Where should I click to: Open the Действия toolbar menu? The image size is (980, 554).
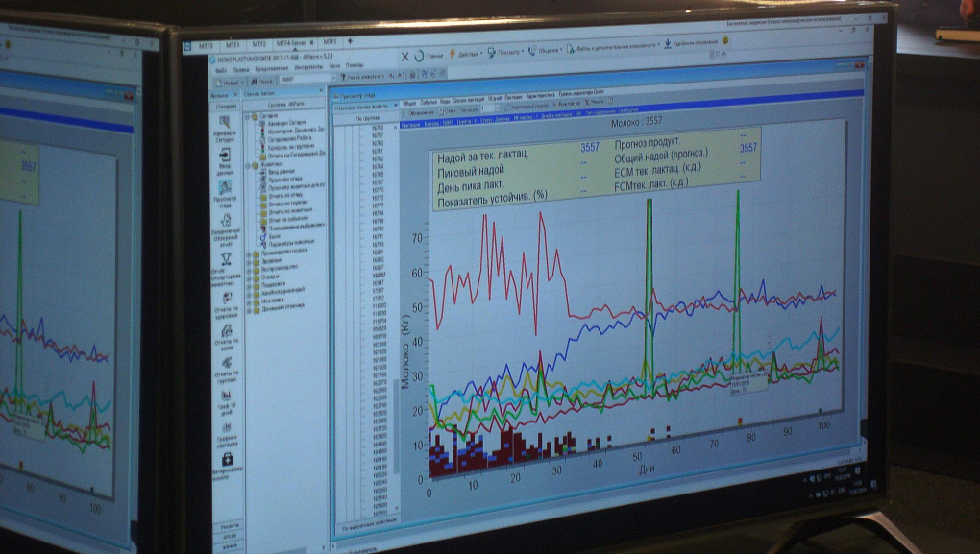pyautogui.click(x=465, y=55)
